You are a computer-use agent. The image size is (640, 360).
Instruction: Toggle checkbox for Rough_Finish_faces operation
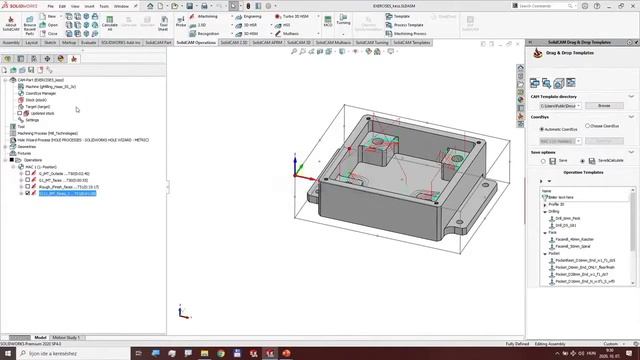click(x=27, y=187)
